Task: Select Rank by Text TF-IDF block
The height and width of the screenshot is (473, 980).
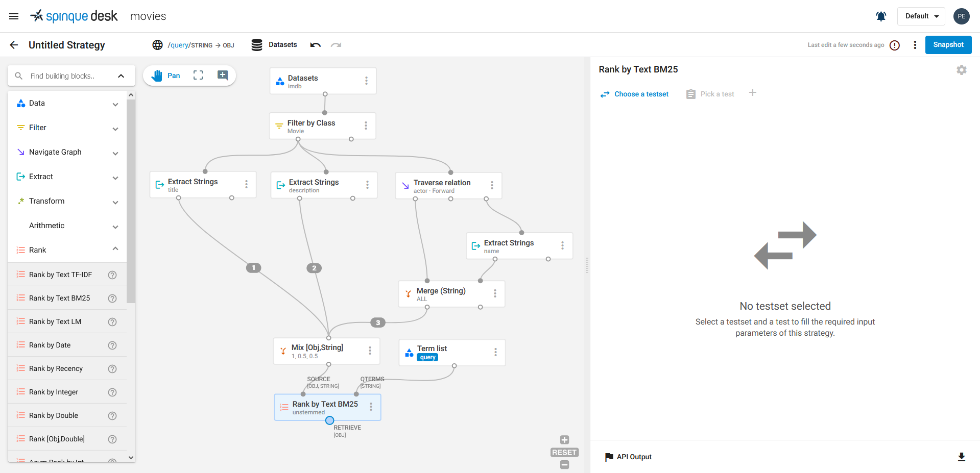Action: coord(67,275)
